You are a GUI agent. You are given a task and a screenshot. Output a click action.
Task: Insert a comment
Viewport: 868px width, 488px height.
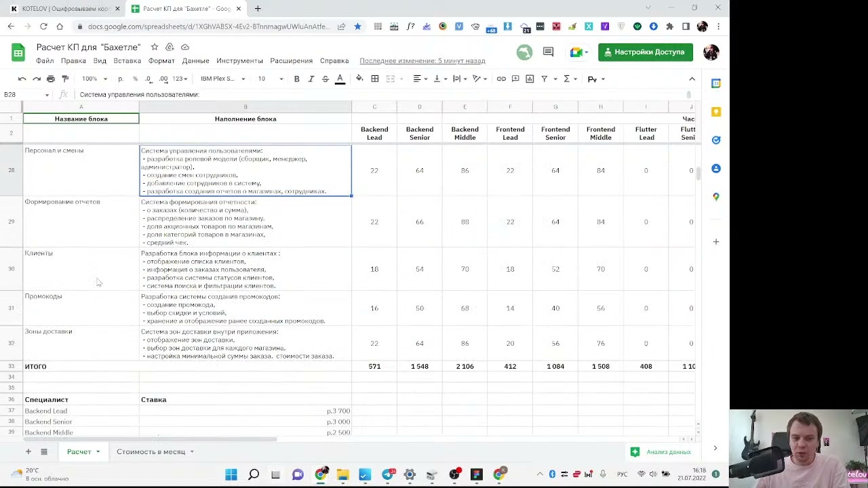(515, 79)
